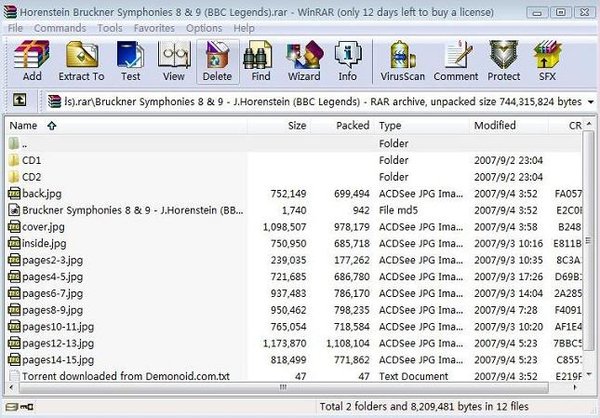This screenshot has height=418, width=600.
Task: Click the horizontal scrollbar left arrow
Action: [11, 387]
